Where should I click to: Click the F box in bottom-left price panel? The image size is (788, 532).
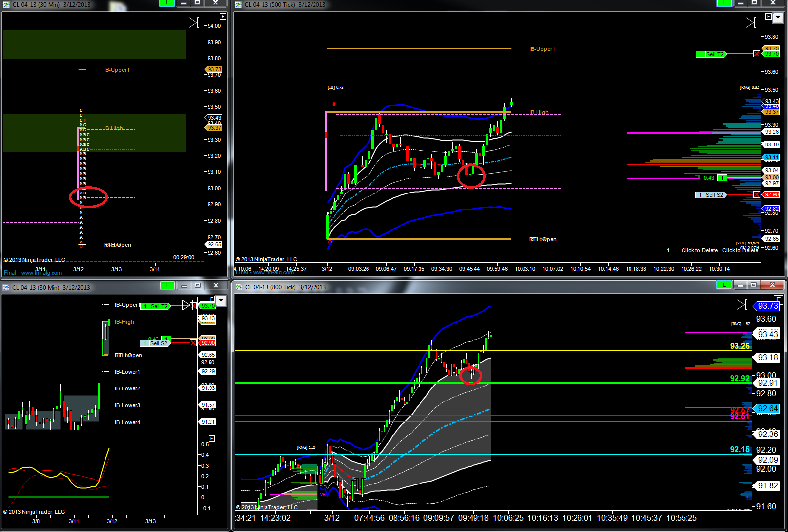211,299
